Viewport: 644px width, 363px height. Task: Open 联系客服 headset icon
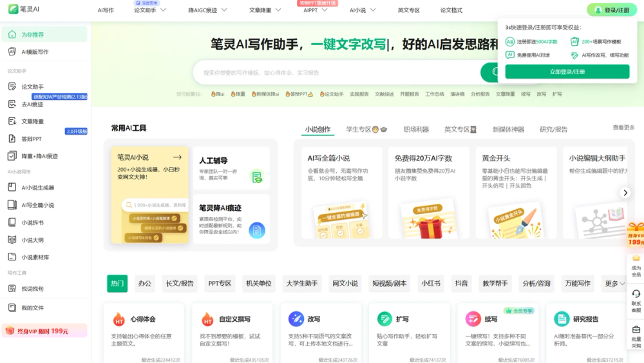[636, 294]
